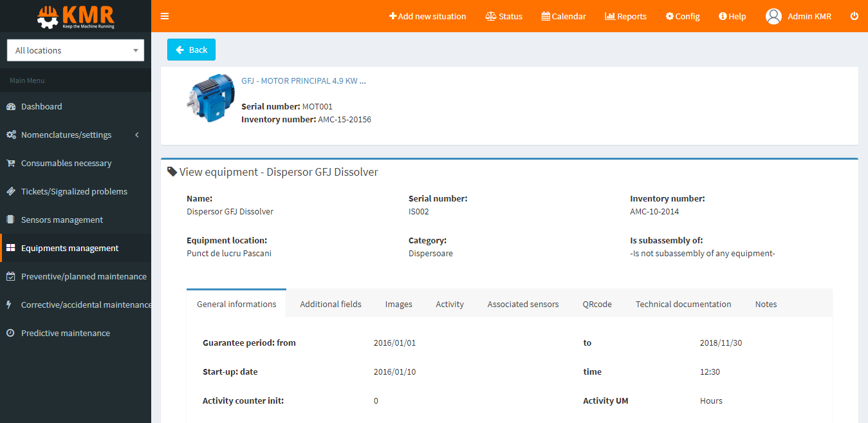Select the General informations tab

pos(237,304)
